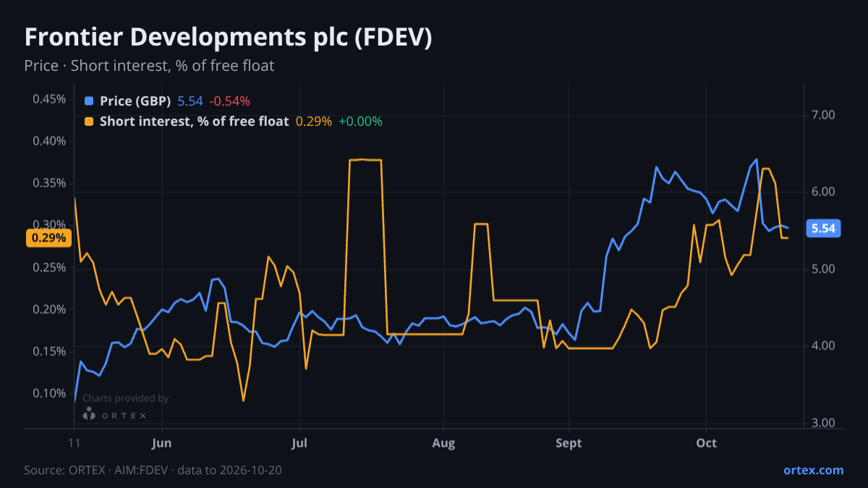Screen dimensions: 868x488
Task: Click the Jun label on the date axis
Action: pos(162,443)
